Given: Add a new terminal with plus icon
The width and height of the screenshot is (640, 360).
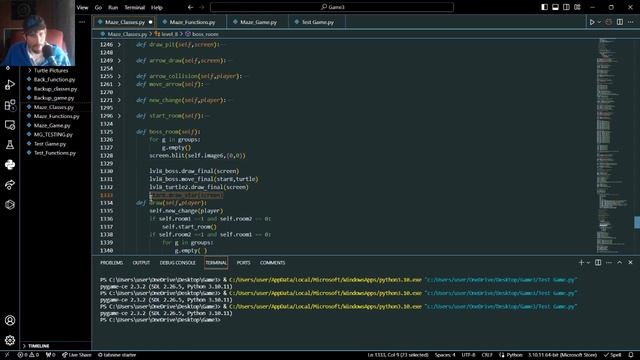Looking at the screenshot, I should pyautogui.click(x=581, y=262).
